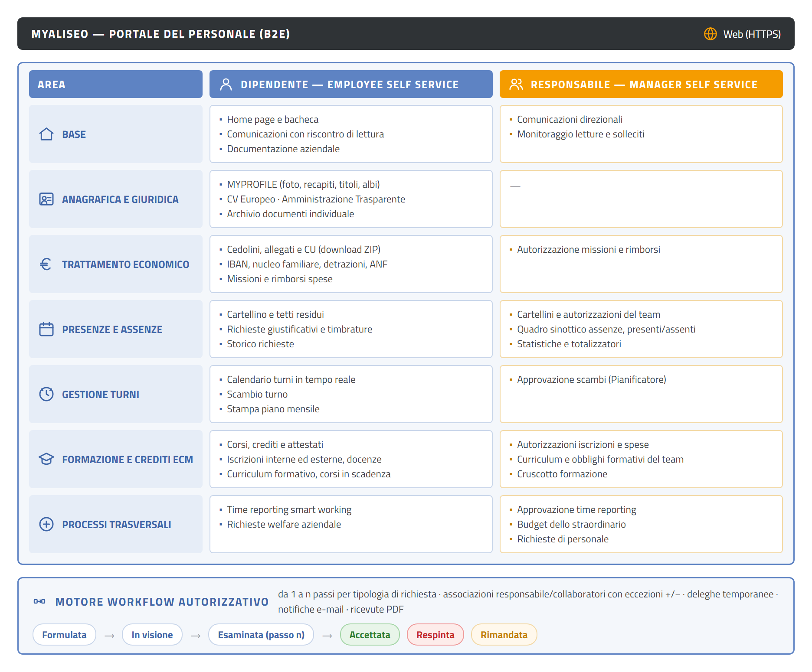Click 'Monitoraggio letture e solleciti'

click(581, 134)
